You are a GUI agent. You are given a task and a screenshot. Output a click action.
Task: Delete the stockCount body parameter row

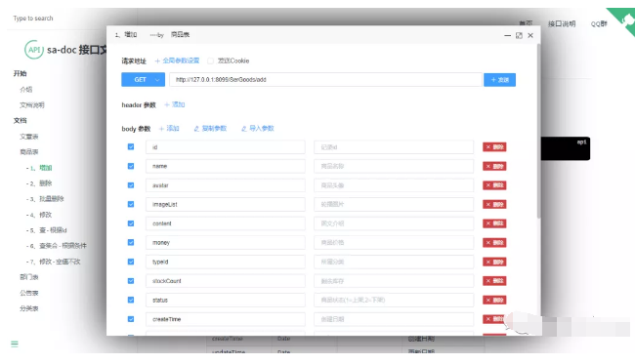pyautogui.click(x=494, y=281)
